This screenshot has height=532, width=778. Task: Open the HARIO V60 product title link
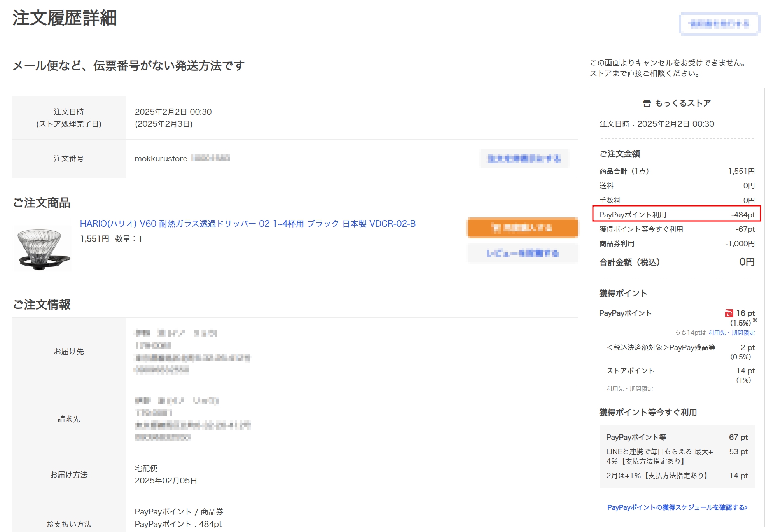[x=248, y=224]
